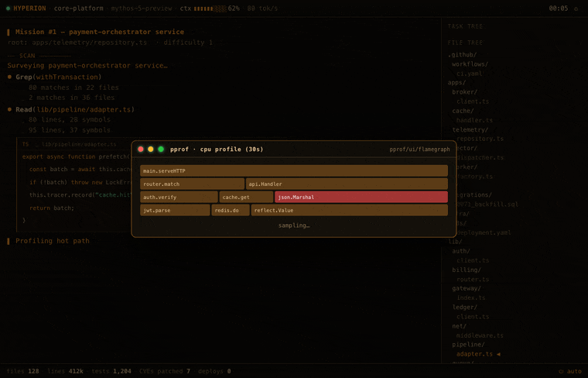Expand the workflows/ folder

(x=470, y=64)
